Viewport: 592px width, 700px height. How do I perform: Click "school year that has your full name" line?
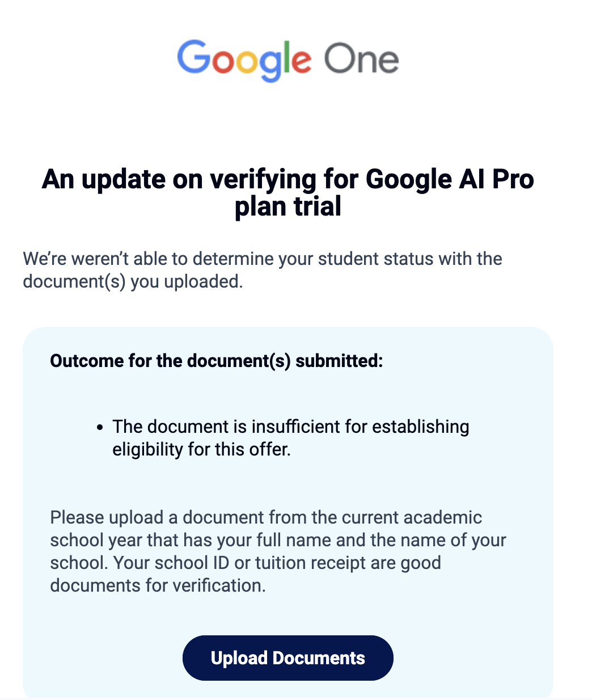click(278, 540)
